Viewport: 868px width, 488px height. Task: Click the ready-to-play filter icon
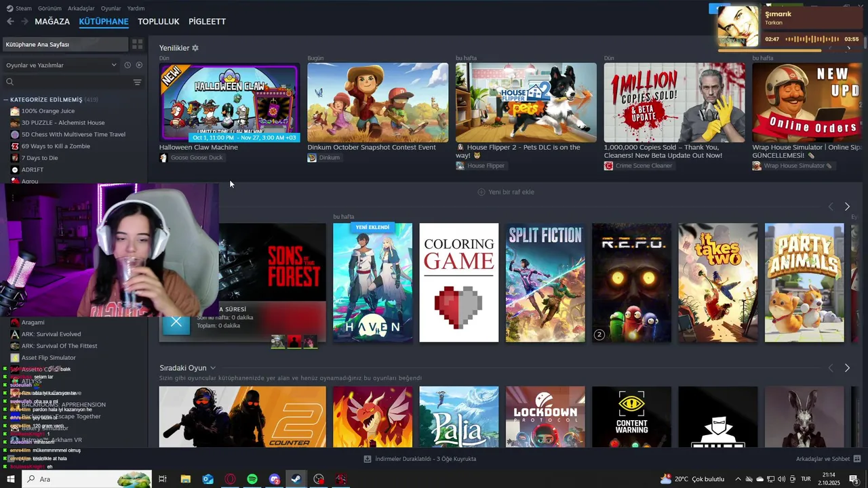pyautogui.click(x=139, y=65)
